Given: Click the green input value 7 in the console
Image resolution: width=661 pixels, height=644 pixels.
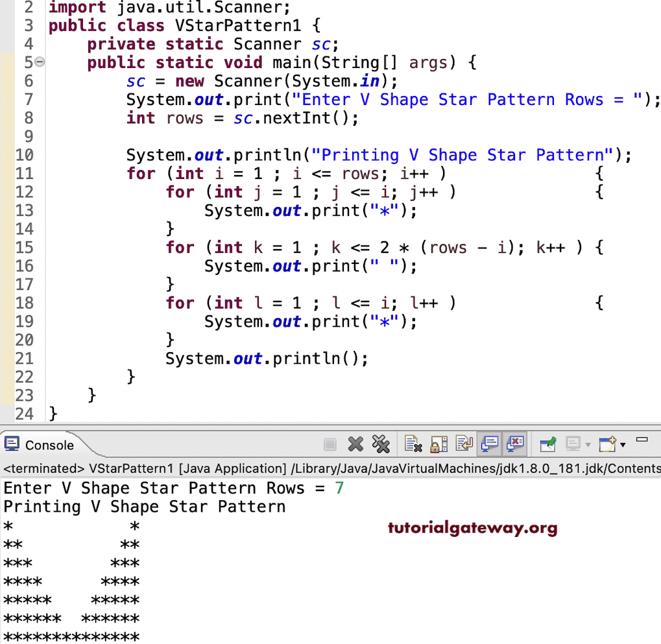Looking at the screenshot, I should point(340,488).
